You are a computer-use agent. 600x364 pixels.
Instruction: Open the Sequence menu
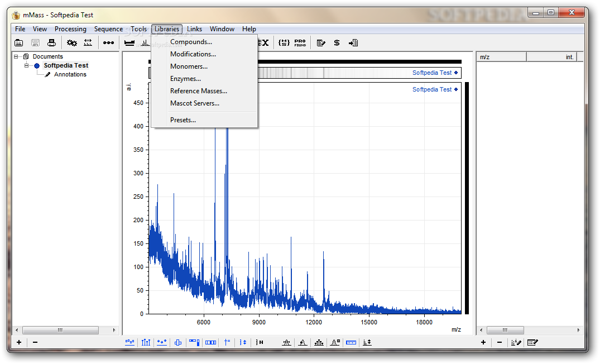pyautogui.click(x=108, y=29)
